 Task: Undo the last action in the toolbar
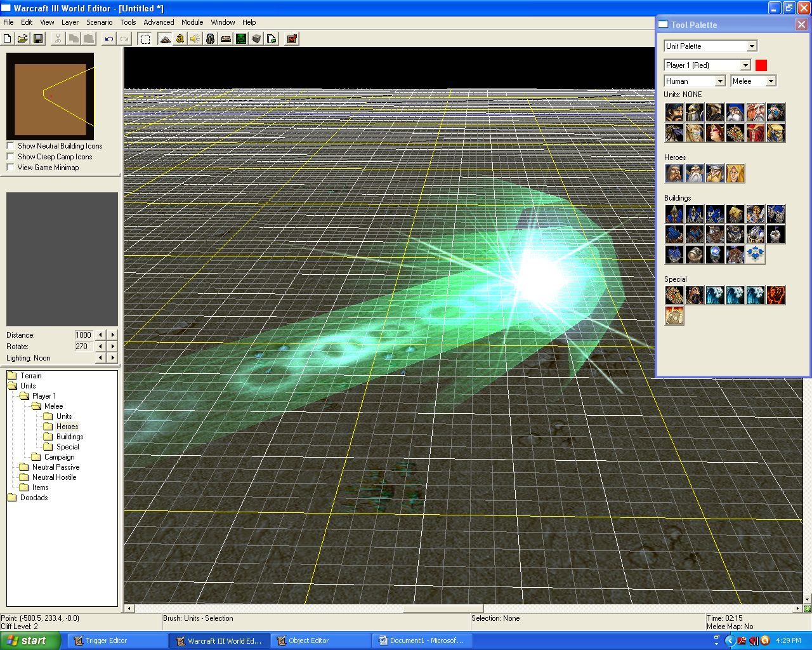(109, 39)
